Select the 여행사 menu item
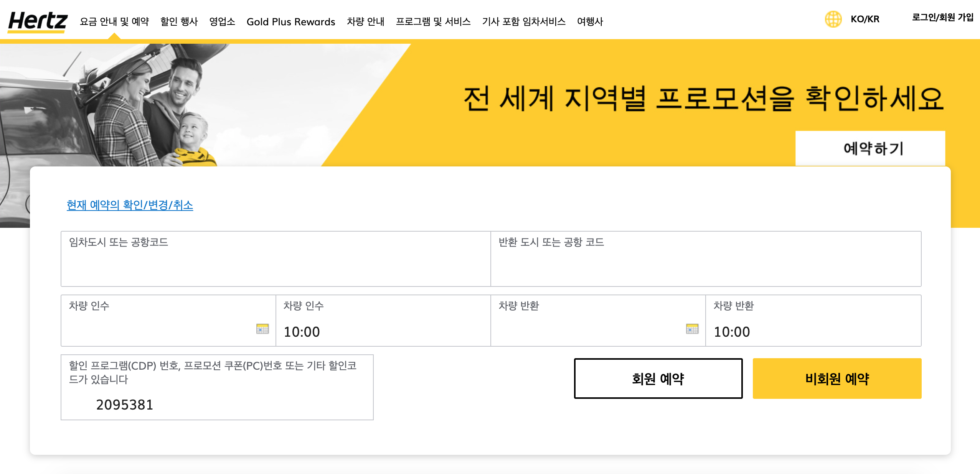Screen dimensions: 980x474 tap(590, 21)
